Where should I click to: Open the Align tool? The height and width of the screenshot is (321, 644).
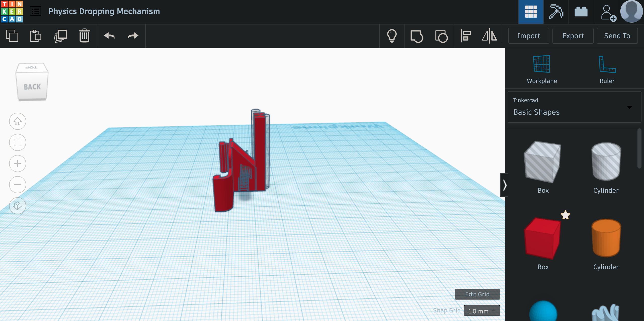(466, 36)
